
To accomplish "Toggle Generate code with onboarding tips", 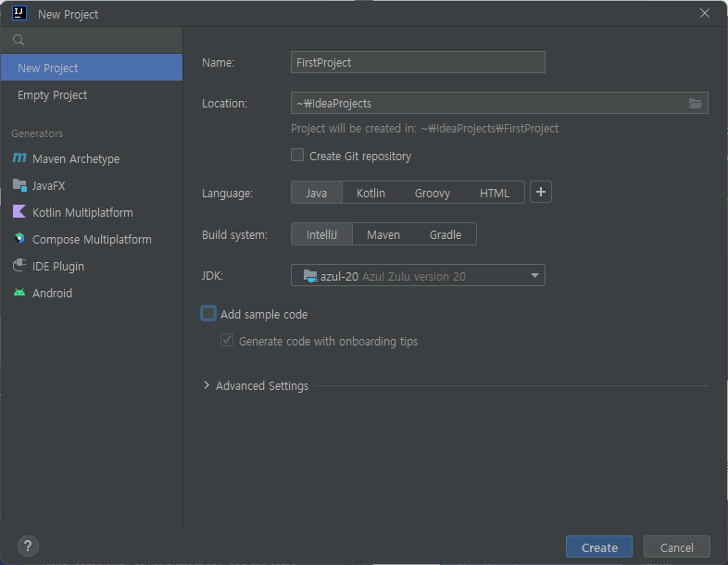I will tap(227, 340).
